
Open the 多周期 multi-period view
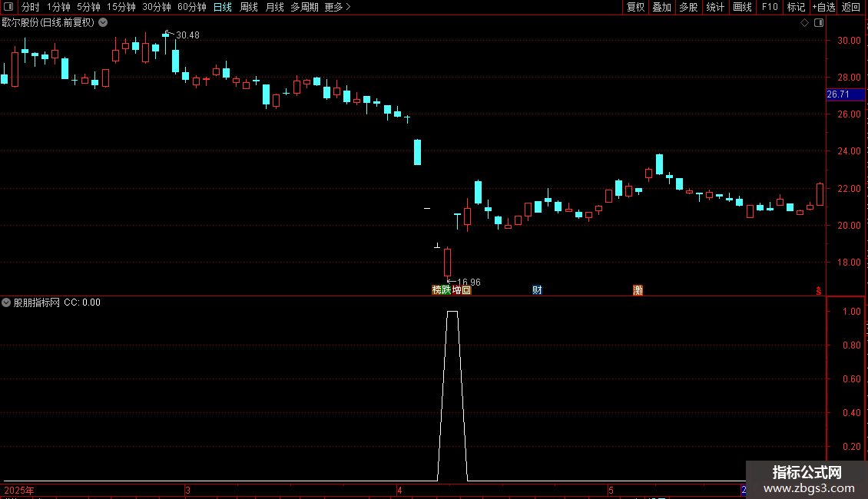304,7
